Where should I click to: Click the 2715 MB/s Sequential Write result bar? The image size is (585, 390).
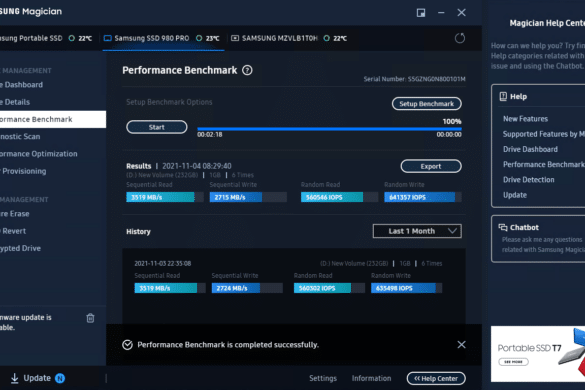(x=248, y=197)
